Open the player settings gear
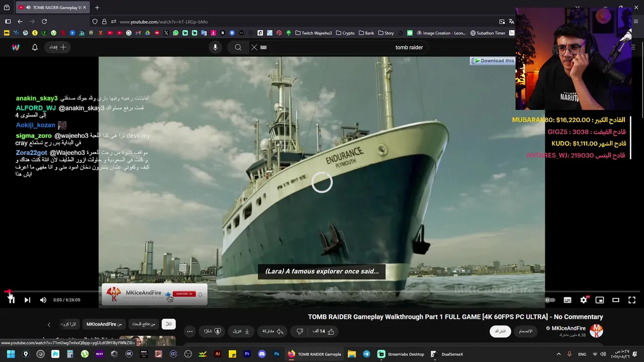Viewport: 644px width, 362px height. [584, 300]
